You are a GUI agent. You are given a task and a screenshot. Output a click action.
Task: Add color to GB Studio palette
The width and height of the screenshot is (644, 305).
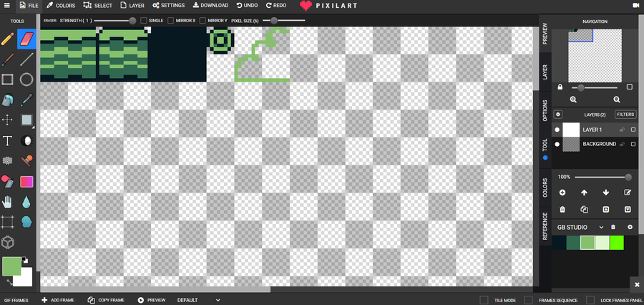[x=630, y=227]
